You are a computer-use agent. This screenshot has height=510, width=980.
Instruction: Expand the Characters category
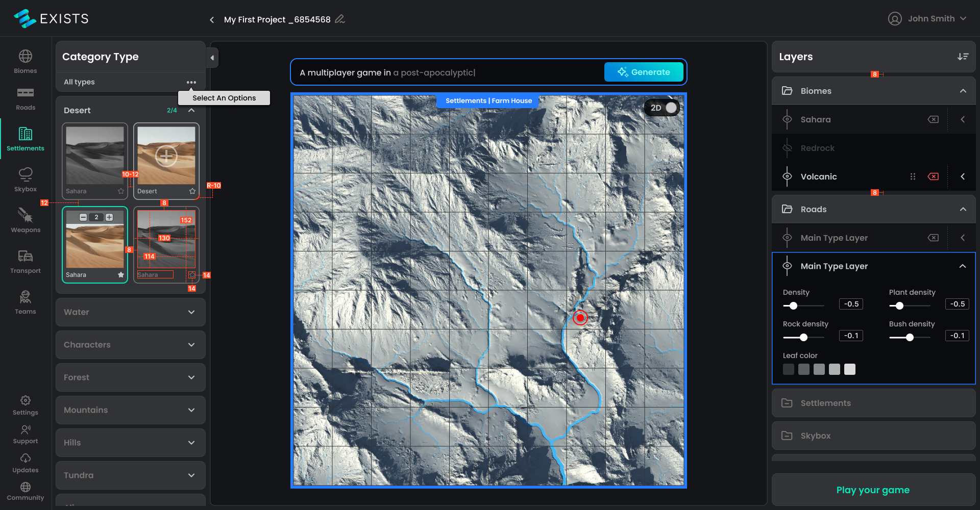[x=191, y=345]
